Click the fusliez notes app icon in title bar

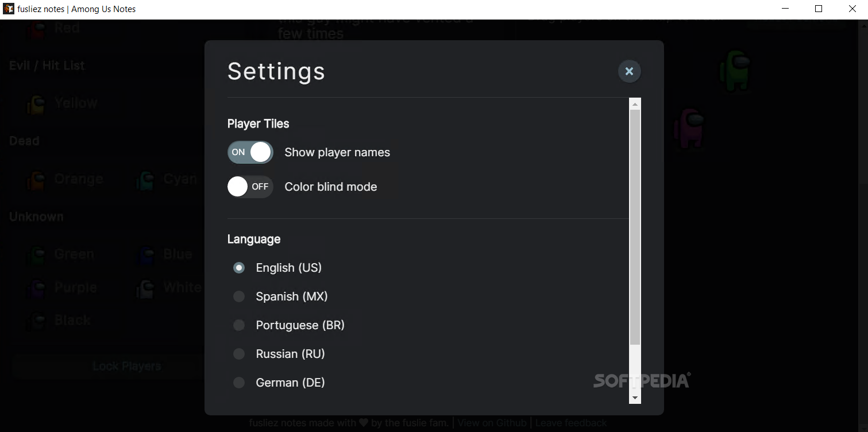[9, 9]
